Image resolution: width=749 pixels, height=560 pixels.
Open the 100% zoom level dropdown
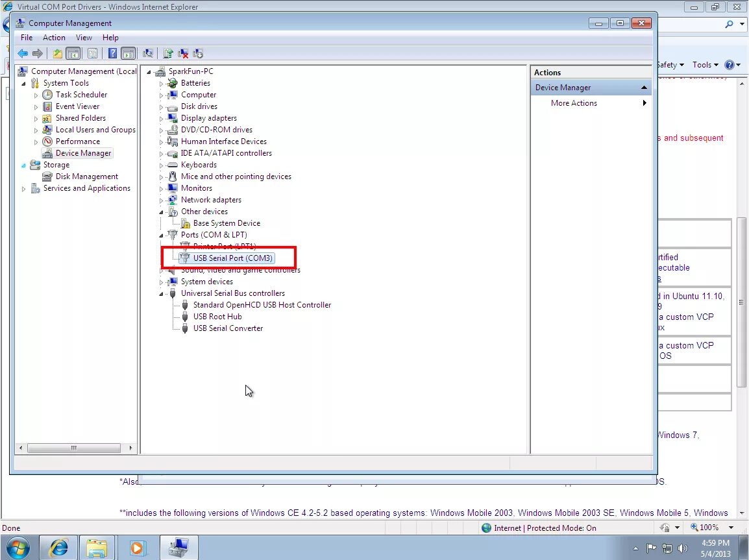[x=731, y=528]
